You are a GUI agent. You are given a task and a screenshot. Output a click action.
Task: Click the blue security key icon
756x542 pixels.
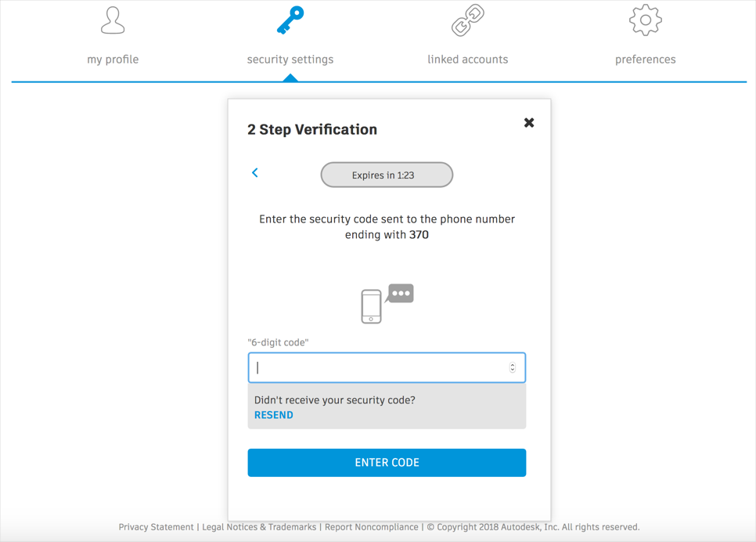point(290,20)
